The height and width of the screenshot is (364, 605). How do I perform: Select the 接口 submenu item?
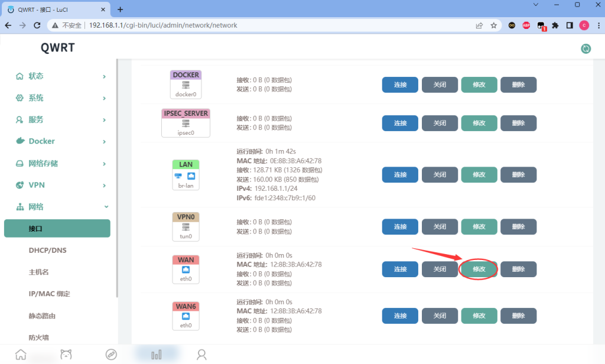(57, 229)
